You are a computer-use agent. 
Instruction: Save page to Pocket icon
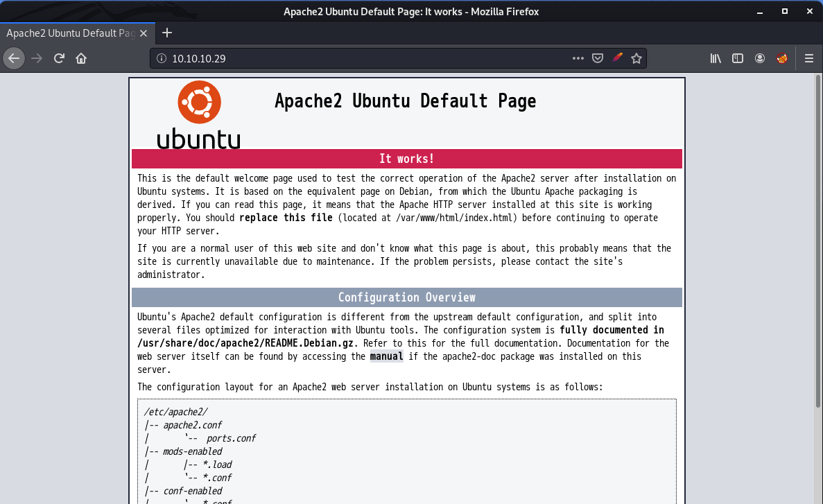(x=597, y=58)
